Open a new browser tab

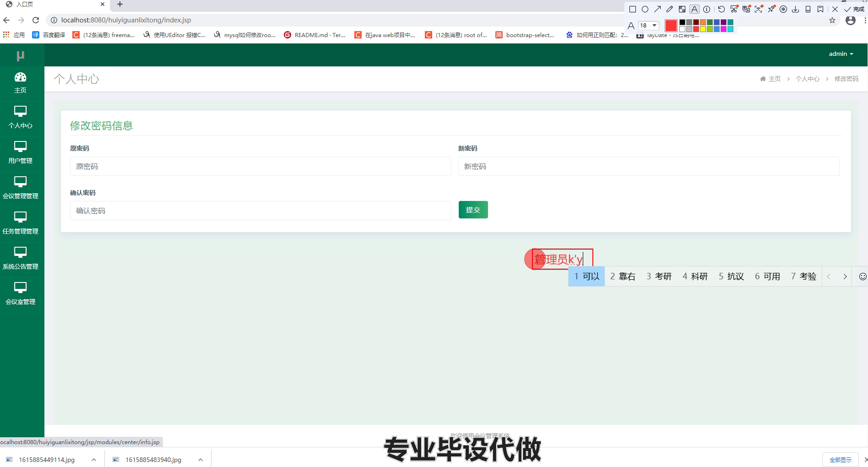(x=120, y=5)
